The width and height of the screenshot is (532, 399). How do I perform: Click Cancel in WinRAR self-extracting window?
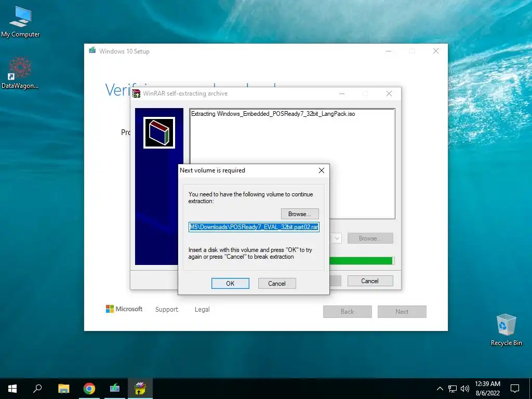[370, 281]
